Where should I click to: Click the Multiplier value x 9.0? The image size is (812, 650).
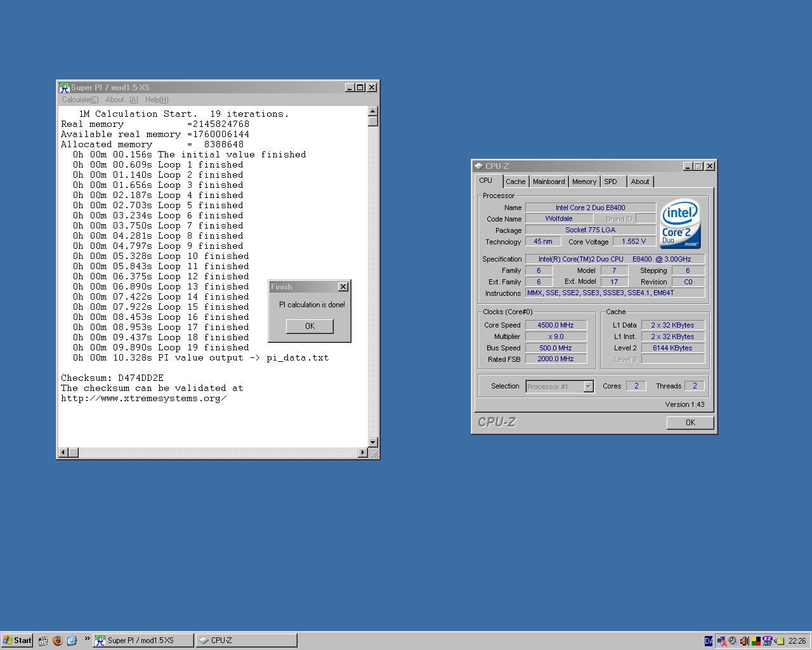click(x=556, y=336)
